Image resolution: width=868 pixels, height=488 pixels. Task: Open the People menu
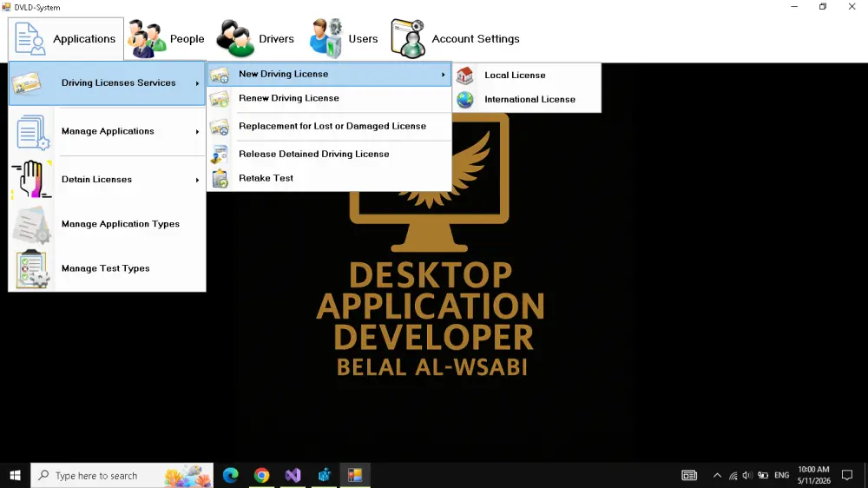167,39
